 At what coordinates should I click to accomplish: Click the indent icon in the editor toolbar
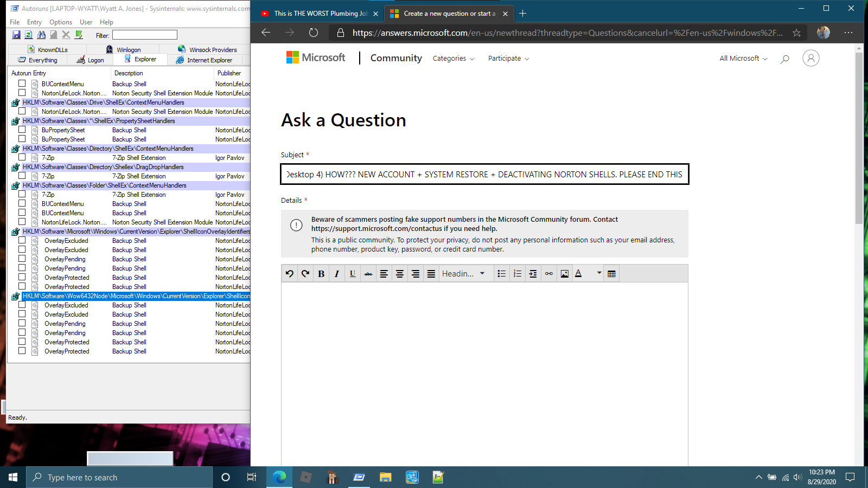pos(533,274)
